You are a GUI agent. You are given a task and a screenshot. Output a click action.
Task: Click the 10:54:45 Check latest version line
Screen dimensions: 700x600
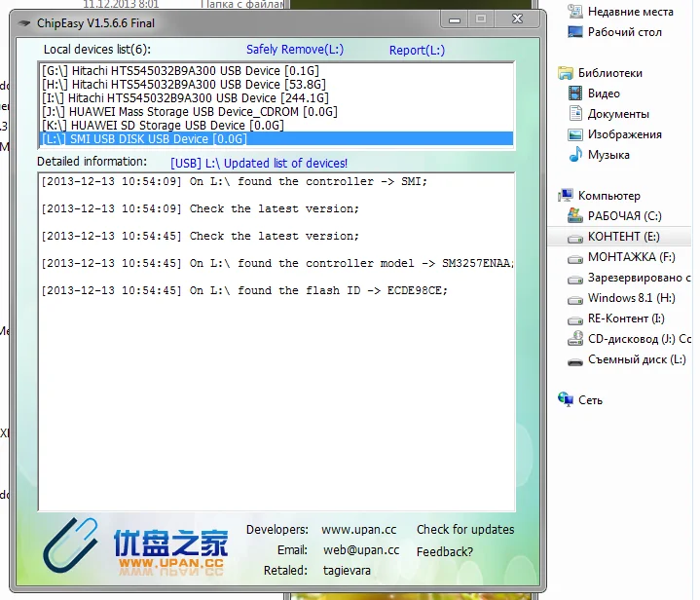pos(200,236)
